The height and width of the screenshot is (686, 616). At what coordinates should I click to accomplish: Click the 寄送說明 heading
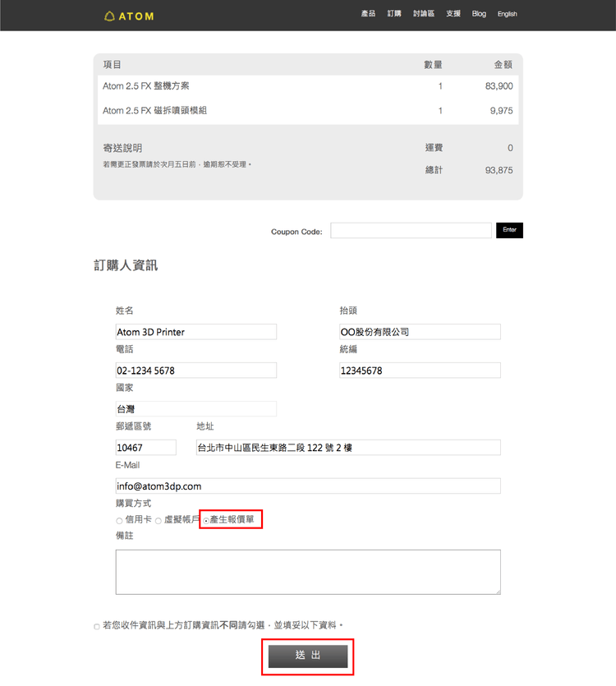coord(122,149)
